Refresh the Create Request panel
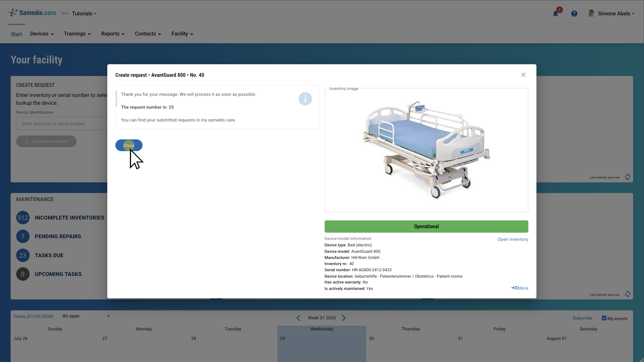This screenshot has height=362, width=644. (628, 177)
